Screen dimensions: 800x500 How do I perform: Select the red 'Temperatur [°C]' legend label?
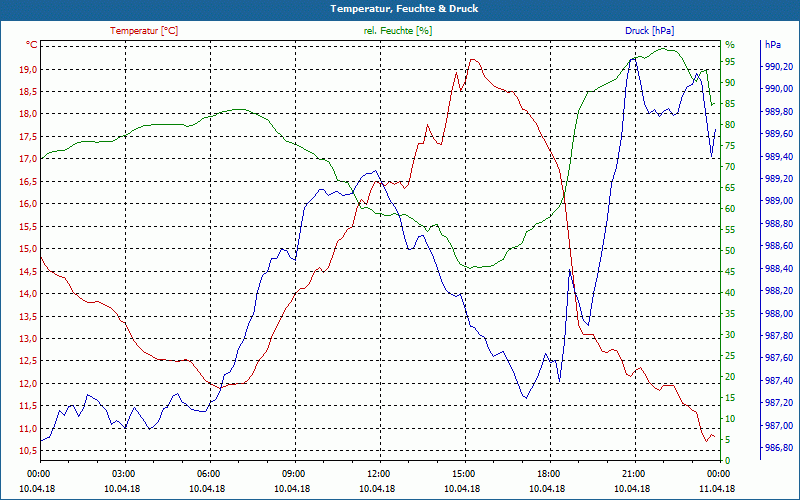(x=144, y=31)
